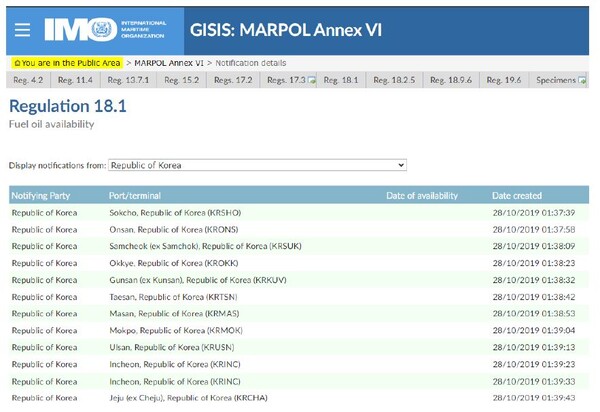Open the Reg. 19.6 tab

point(505,80)
